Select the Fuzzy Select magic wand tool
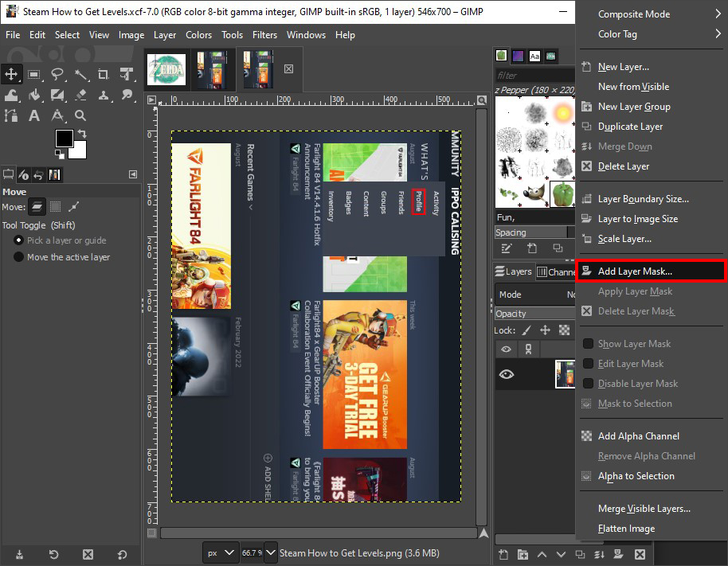 pos(80,75)
